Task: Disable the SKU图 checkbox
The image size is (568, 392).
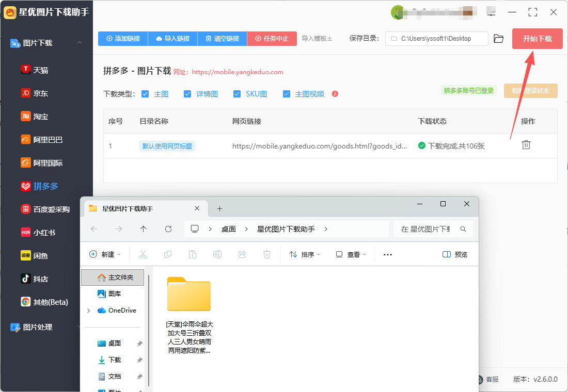Action: point(237,94)
